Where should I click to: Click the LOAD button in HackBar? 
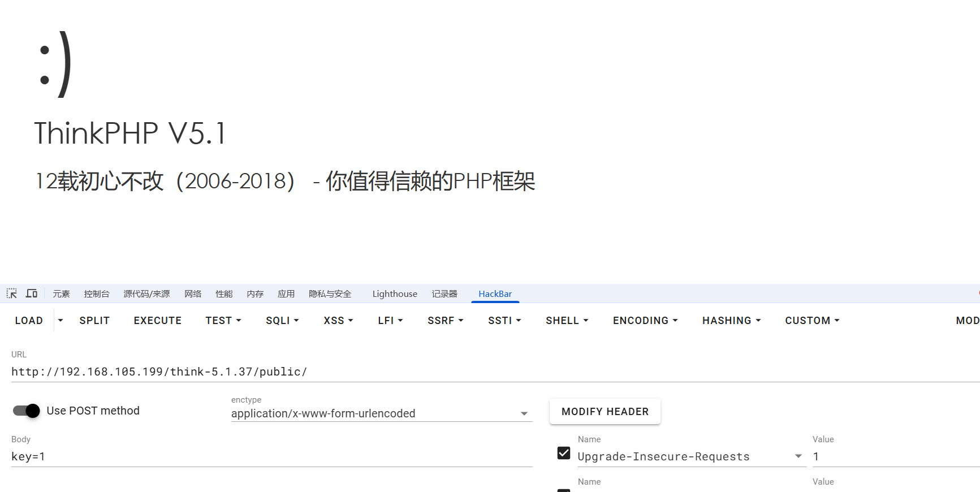coord(29,321)
